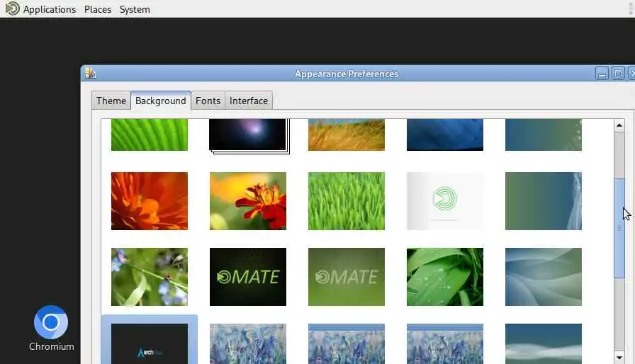
Task: Pick the ladybug on grass wallpaper
Action: [x=150, y=277]
